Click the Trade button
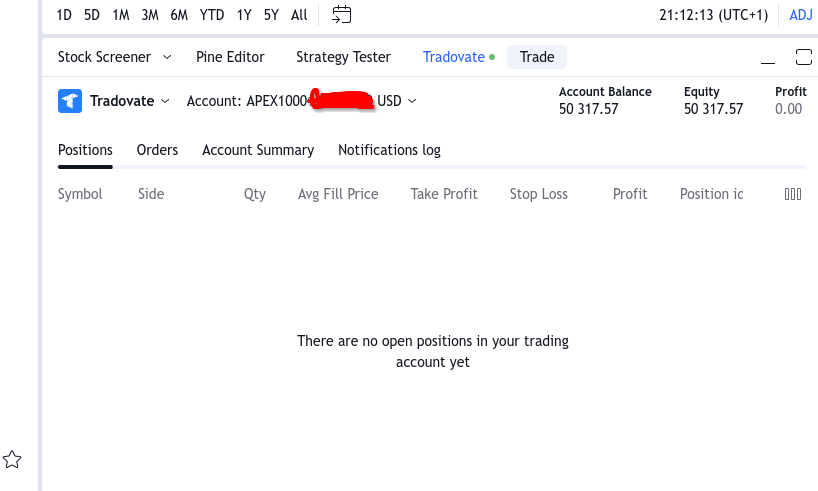Viewport: 818px width, 491px height. (x=537, y=57)
